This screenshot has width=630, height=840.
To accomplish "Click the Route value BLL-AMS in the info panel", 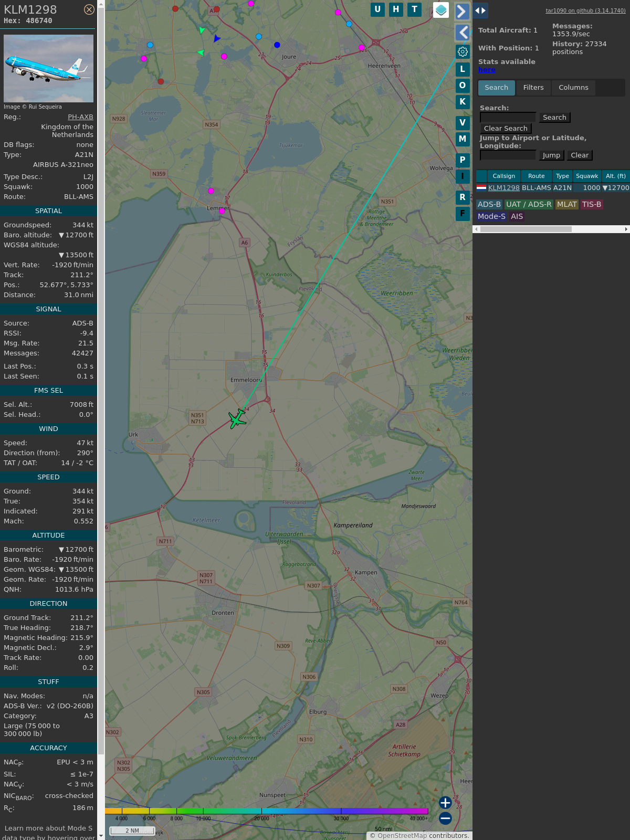I will pos(79,197).
